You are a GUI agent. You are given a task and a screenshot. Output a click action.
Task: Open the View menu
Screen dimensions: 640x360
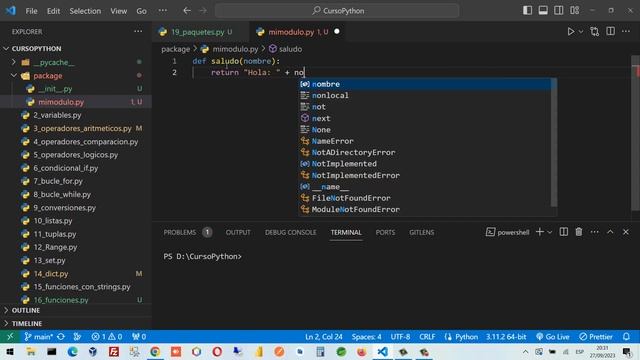[x=118, y=11]
